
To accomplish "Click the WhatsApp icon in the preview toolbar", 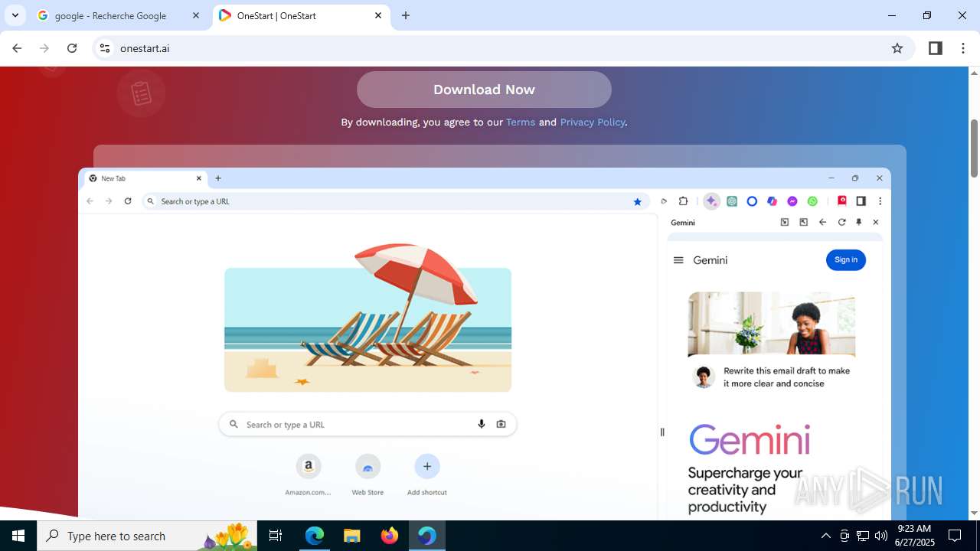I will (812, 201).
